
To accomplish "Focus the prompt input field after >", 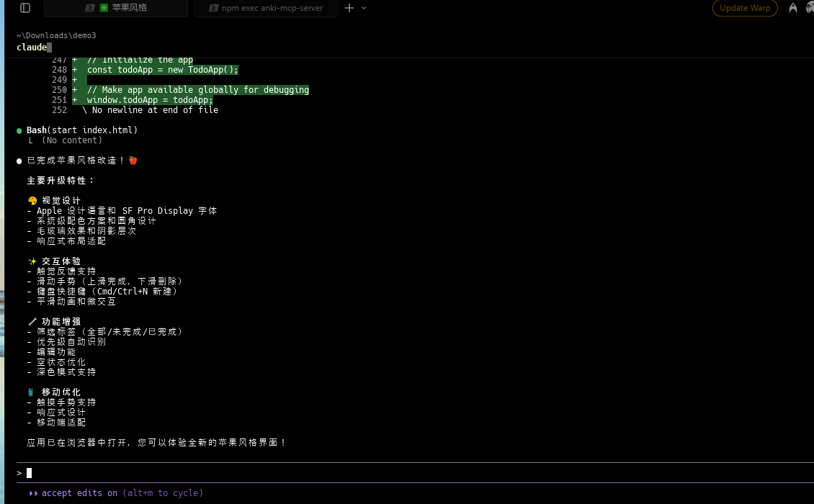I will pyautogui.click(x=416, y=473).
